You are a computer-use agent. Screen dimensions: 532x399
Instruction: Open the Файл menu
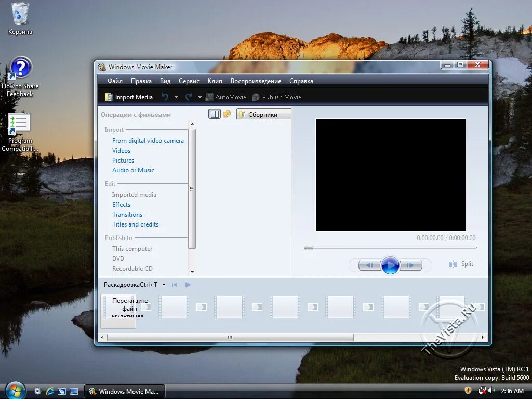tap(115, 81)
